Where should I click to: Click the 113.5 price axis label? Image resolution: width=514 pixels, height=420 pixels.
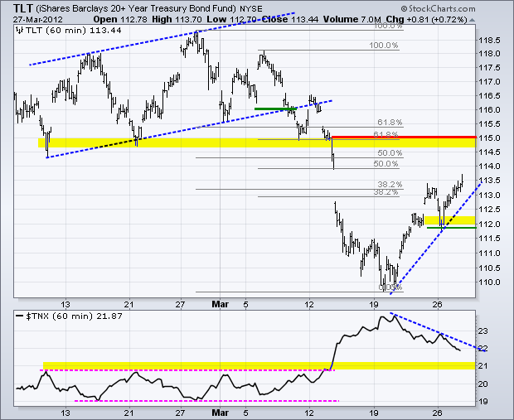point(489,181)
